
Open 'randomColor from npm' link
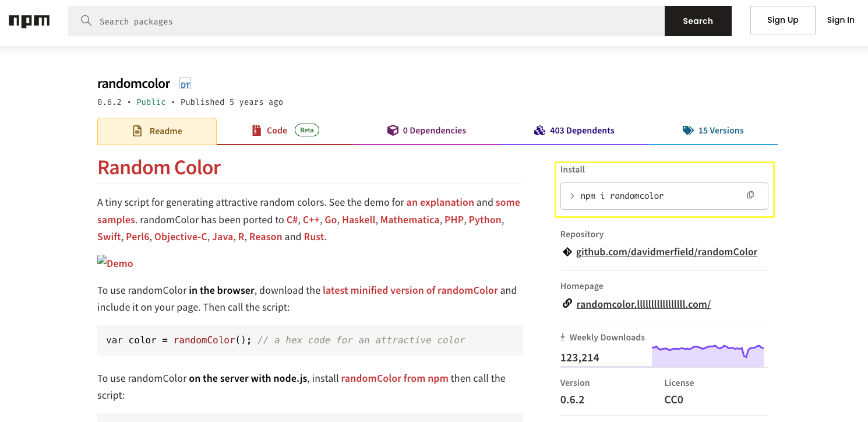click(395, 378)
